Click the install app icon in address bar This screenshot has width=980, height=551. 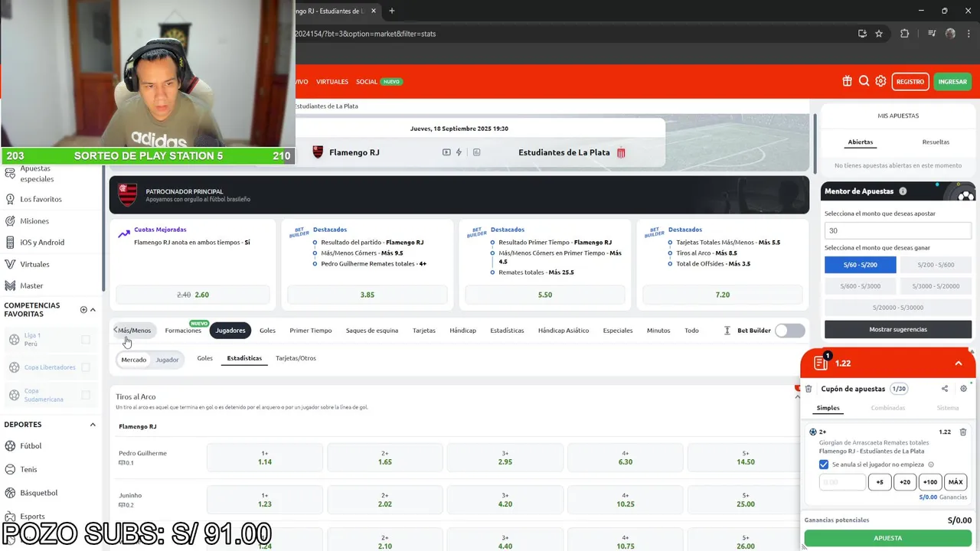[x=862, y=34]
